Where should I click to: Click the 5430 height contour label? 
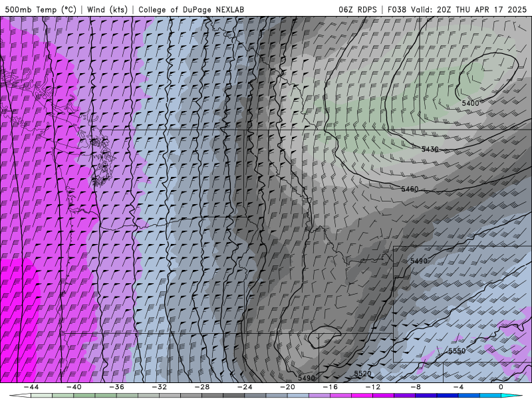click(x=430, y=149)
